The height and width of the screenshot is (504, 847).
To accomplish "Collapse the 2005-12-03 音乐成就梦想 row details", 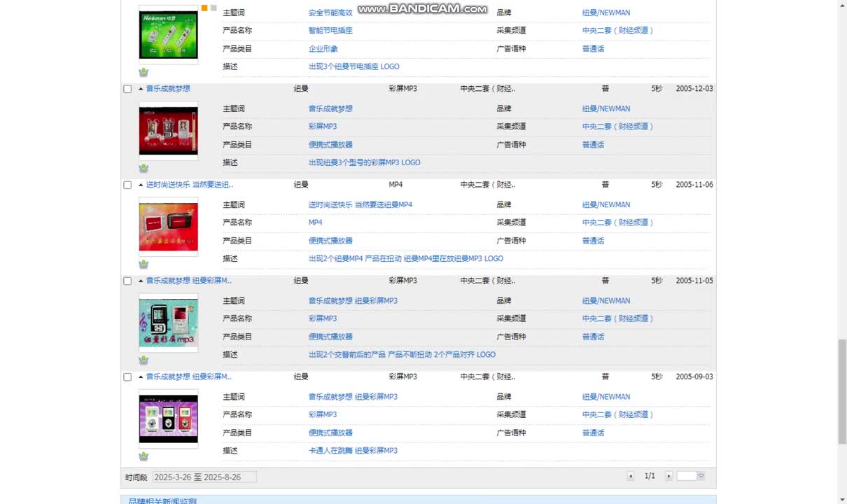I will pyautogui.click(x=141, y=89).
